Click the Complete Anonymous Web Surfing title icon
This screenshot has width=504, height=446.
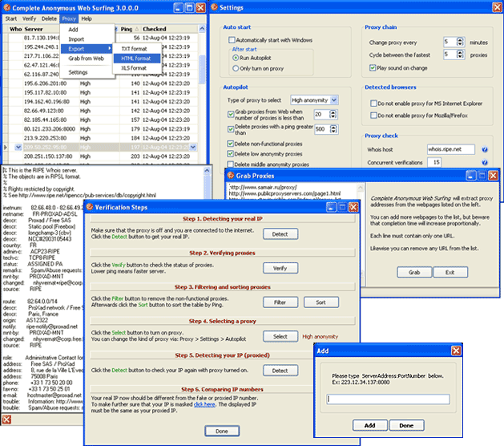pyautogui.click(x=6, y=7)
